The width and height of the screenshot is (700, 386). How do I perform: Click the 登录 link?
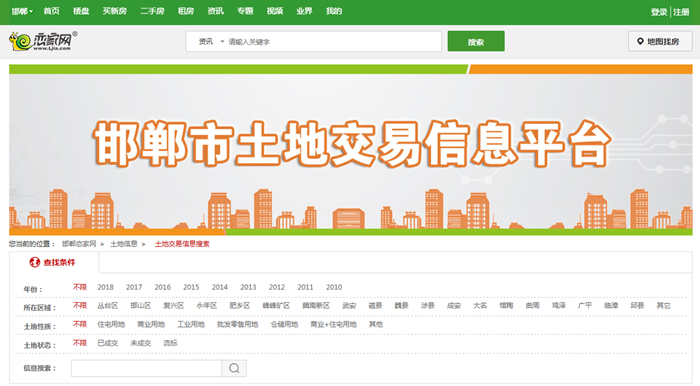pos(659,12)
